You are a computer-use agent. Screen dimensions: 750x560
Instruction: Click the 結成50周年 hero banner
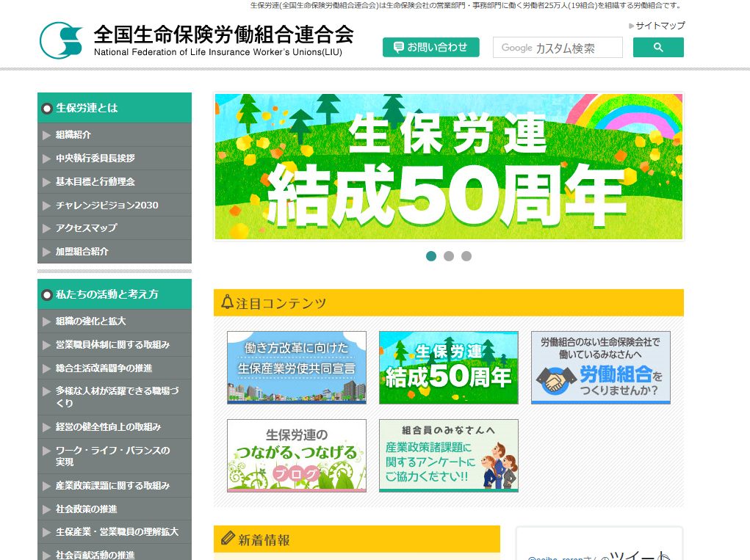click(x=449, y=167)
